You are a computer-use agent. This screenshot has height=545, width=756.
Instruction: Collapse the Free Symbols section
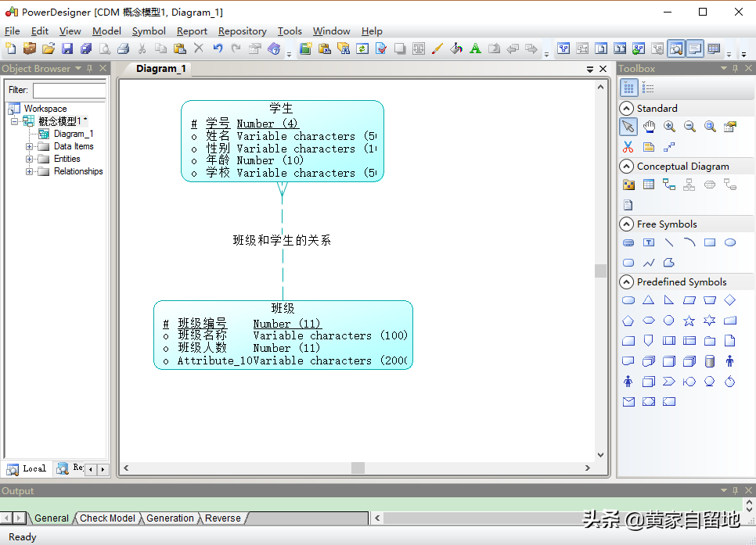[626, 224]
